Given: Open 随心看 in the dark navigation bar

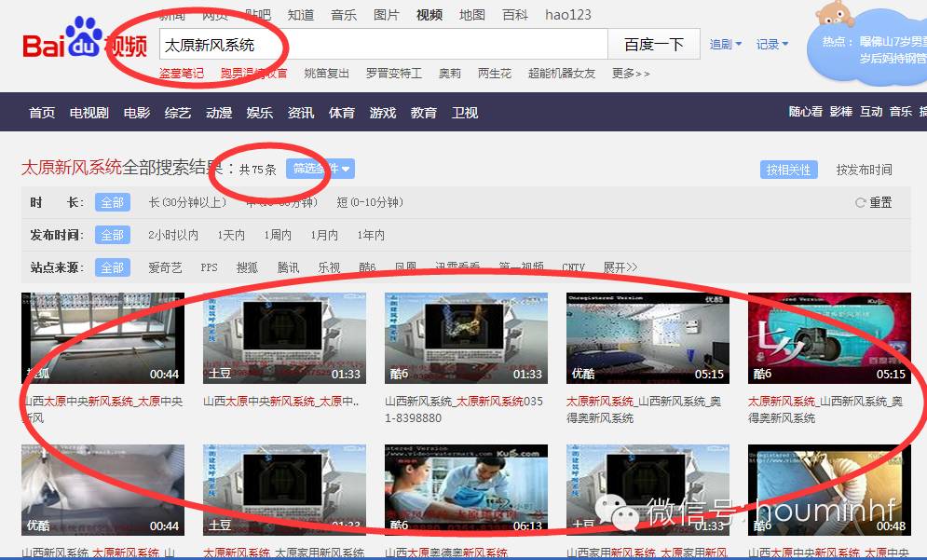Looking at the screenshot, I should [x=806, y=111].
